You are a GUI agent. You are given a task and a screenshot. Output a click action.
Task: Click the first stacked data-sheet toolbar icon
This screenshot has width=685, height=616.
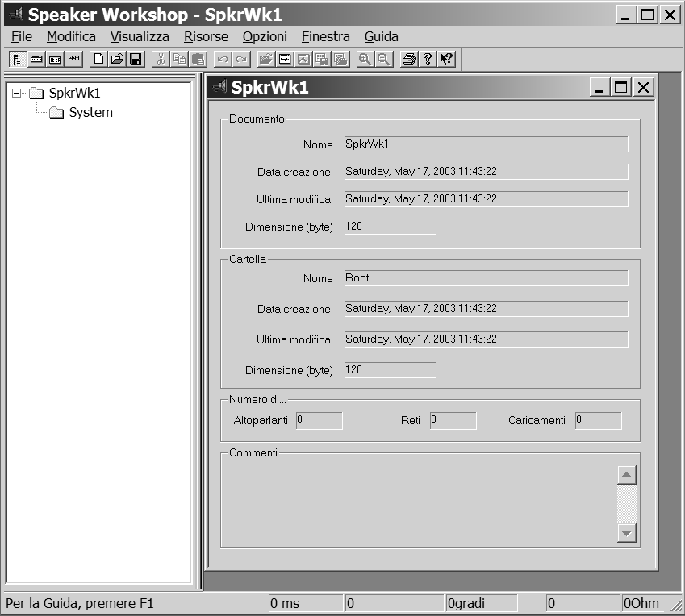[x=323, y=59]
